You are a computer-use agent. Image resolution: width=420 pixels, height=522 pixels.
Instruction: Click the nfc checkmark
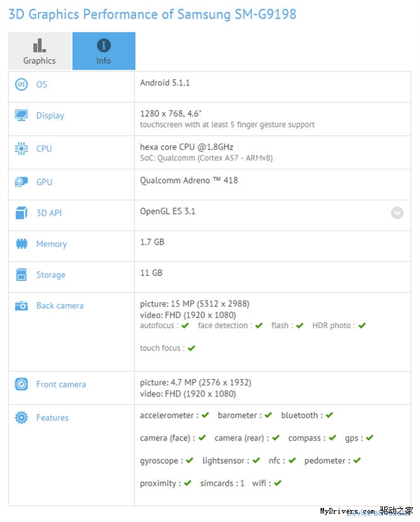click(292, 460)
